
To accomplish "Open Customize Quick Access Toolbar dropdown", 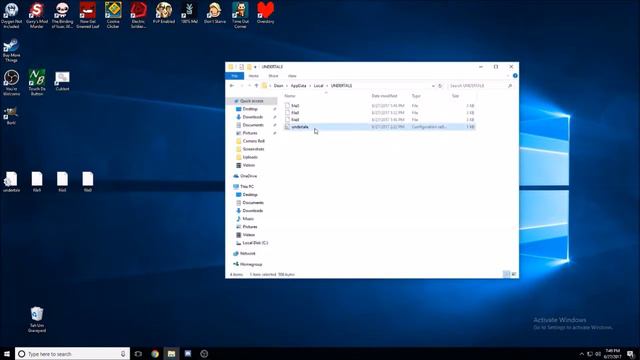I will click(x=255, y=67).
